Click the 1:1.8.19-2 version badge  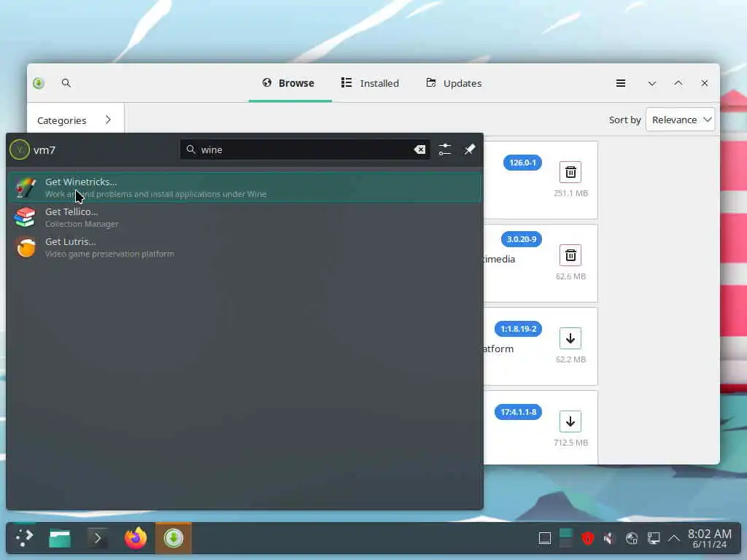click(519, 329)
